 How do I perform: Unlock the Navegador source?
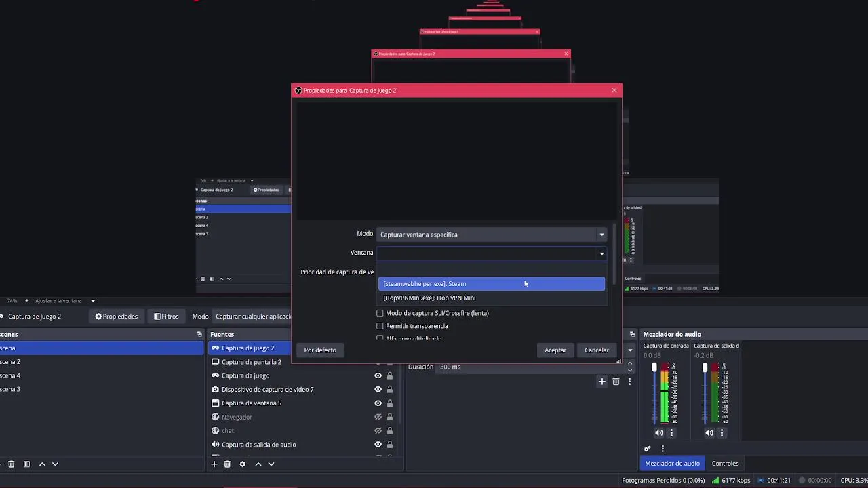coord(390,417)
